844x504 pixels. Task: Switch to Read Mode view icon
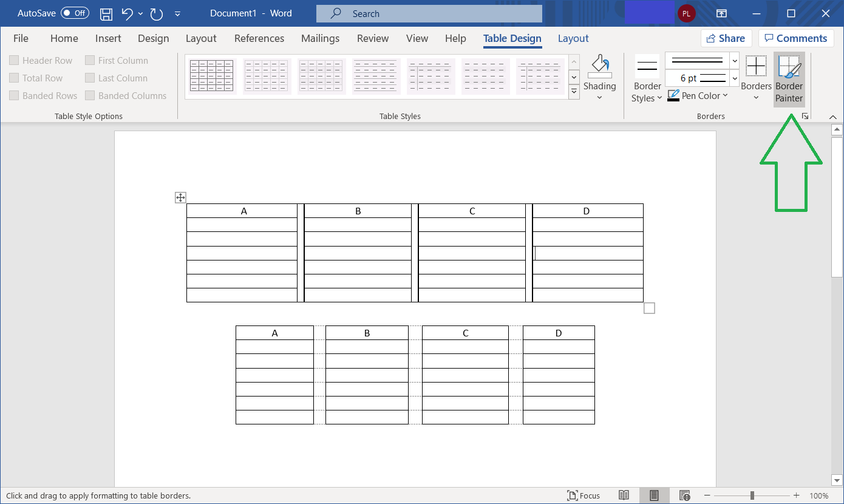tap(624, 495)
